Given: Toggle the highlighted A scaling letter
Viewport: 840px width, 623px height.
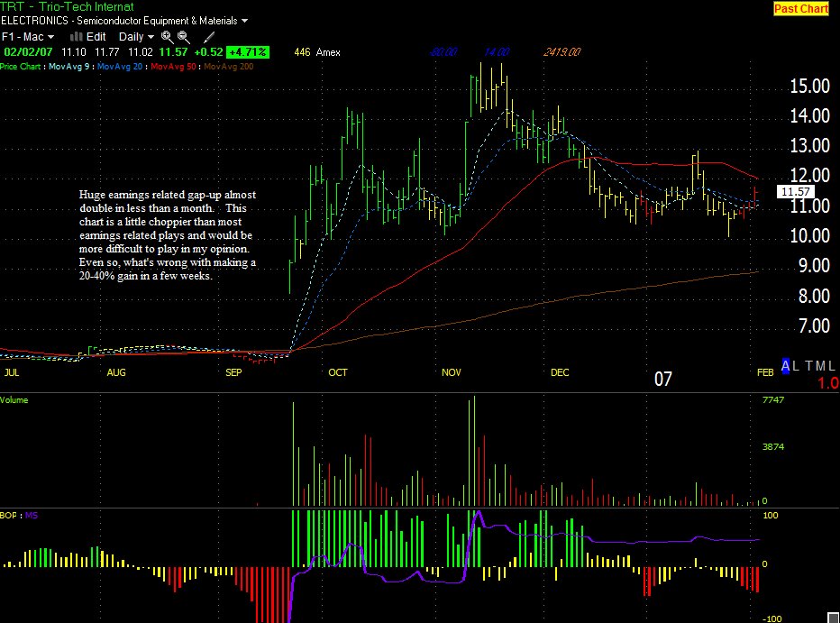Looking at the screenshot, I should click(786, 366).
